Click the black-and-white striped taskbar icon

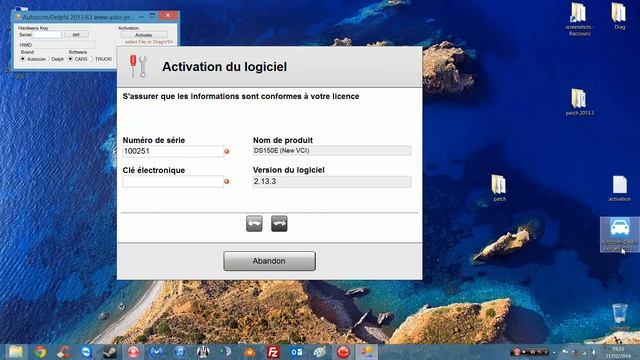tap(203, 352)
